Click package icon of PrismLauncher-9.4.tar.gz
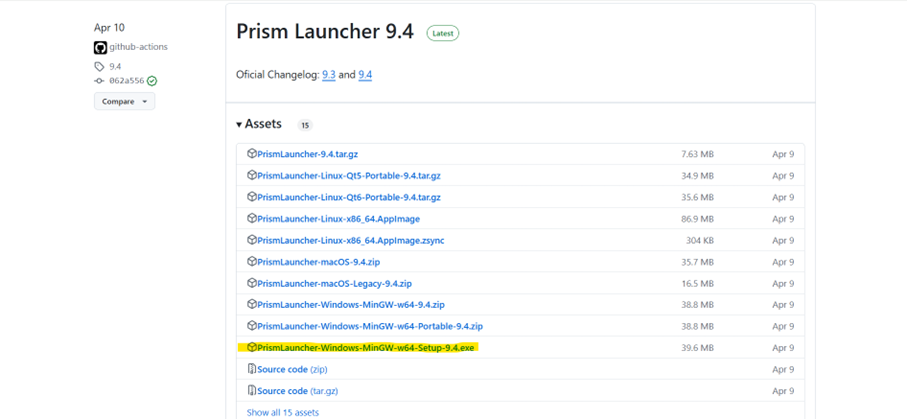Image resolution: width=907 pixels, height=419 pixels. click(252, 154)
